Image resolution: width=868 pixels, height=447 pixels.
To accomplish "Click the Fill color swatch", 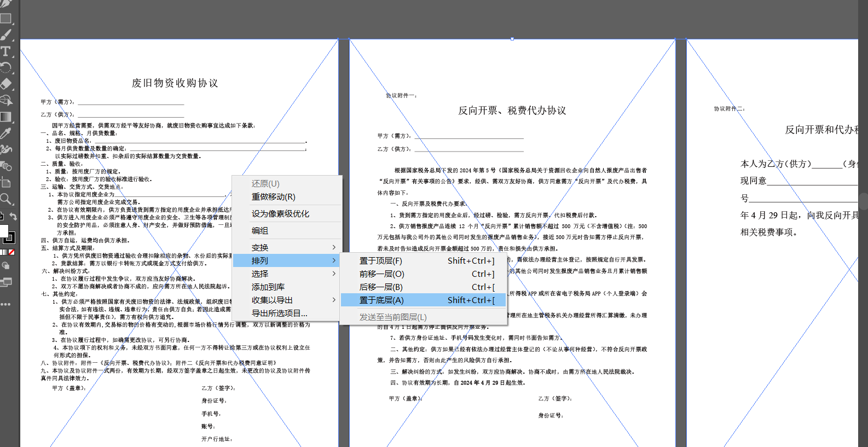I will coord(3,230).
